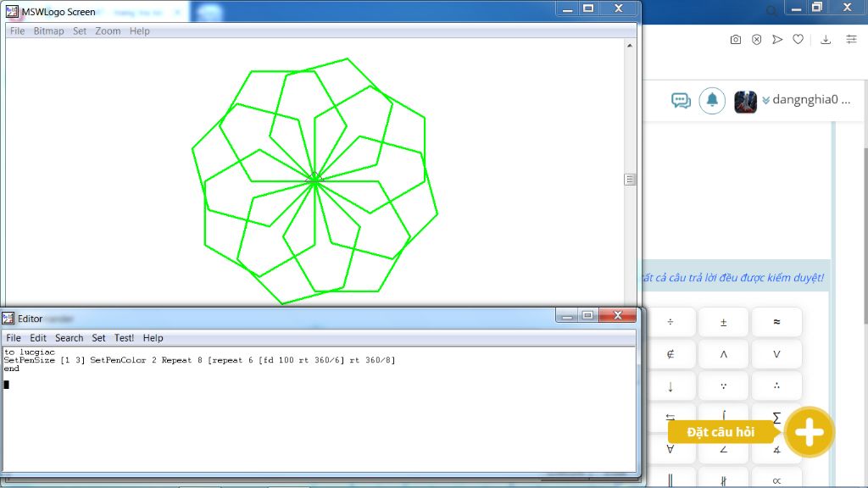Insert the because ∵ symbol
This screenshot has height=488, width=868.
pyautogui.click(x=724, y=386)
